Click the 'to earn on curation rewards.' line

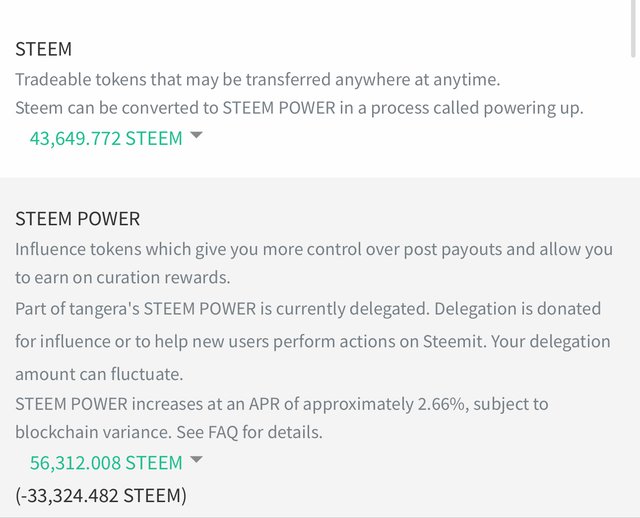point(123,278)
